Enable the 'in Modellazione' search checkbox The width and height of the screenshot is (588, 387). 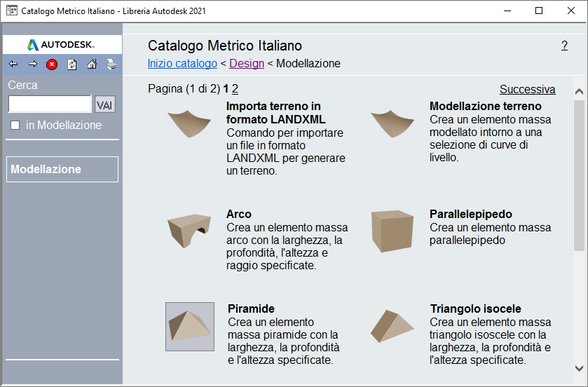click(x=15, y=125)
